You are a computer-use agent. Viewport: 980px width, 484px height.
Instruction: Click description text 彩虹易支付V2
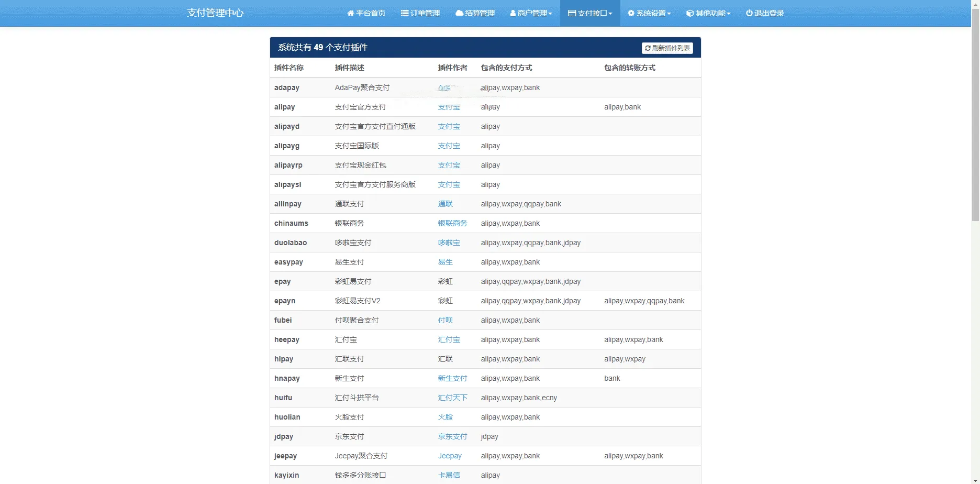358,301
